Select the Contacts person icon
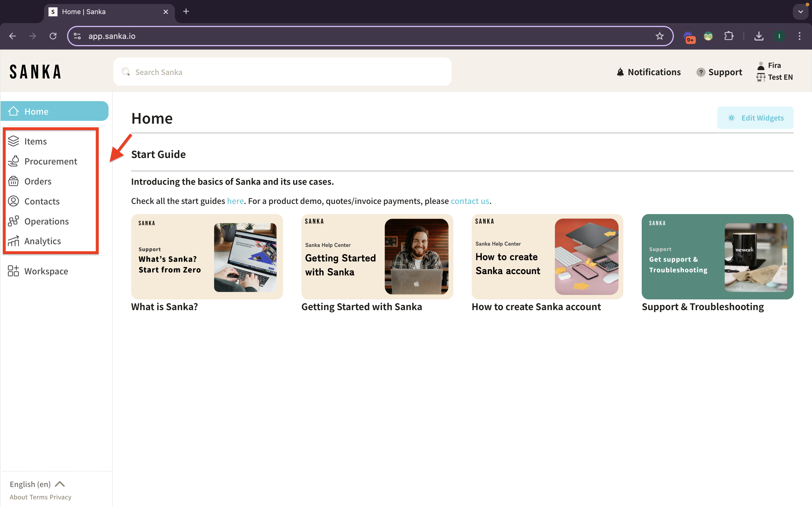The image size is (812, 507). [14, 201]
